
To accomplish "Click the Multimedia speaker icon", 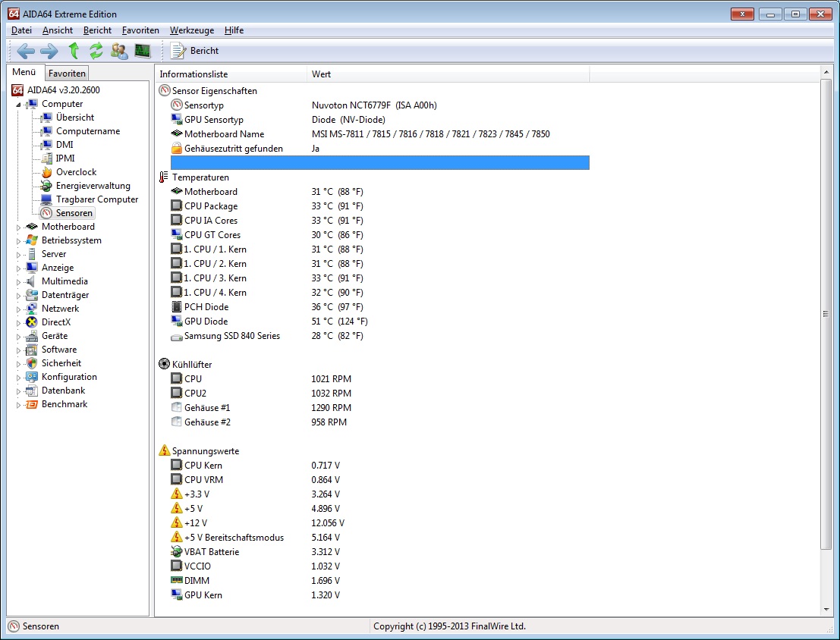I will [x=32, y=281].
